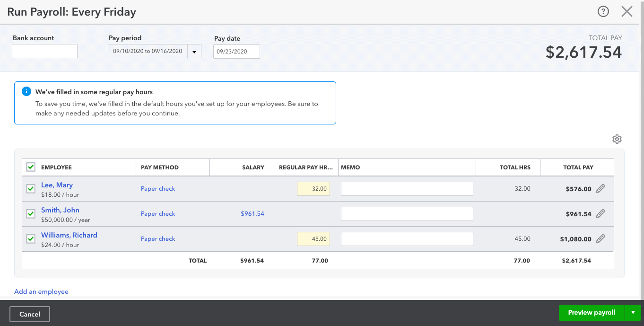
Task: Click the $18.00 / hour rate text
Action: (60, 194)
